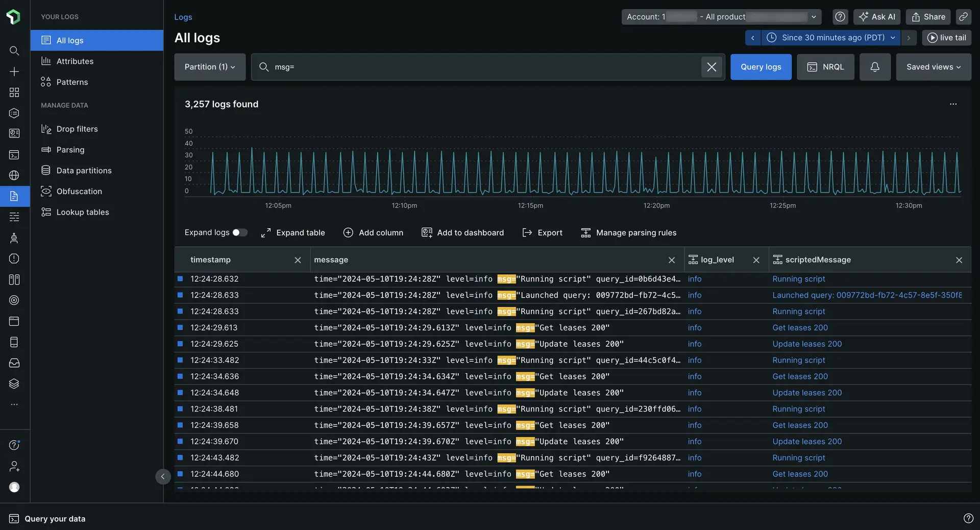The height and width of the screenshot is (530, 980).
Task: Click the log_level column header
Action: click(717, 260)
